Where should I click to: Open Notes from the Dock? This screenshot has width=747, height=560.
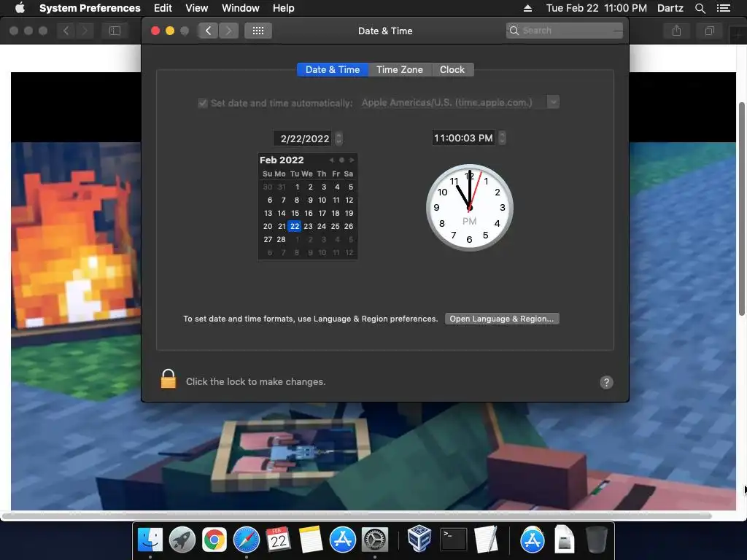(311, 540)
